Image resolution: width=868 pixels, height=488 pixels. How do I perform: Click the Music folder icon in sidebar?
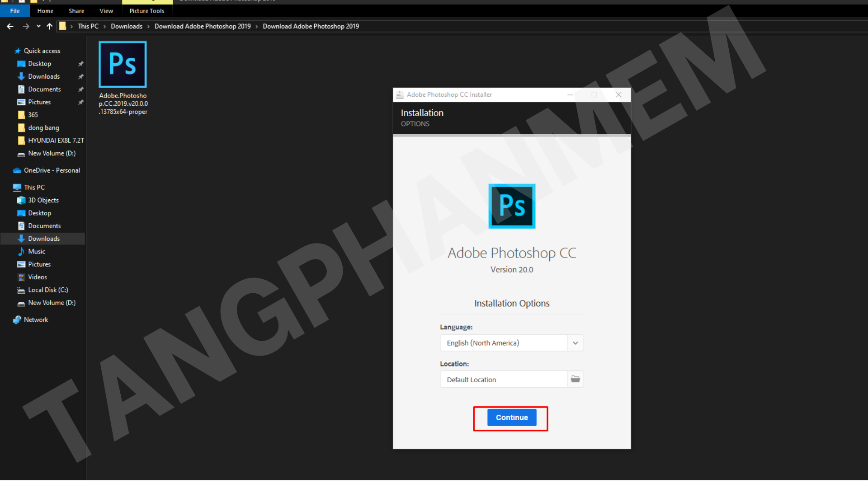[21, 251]
